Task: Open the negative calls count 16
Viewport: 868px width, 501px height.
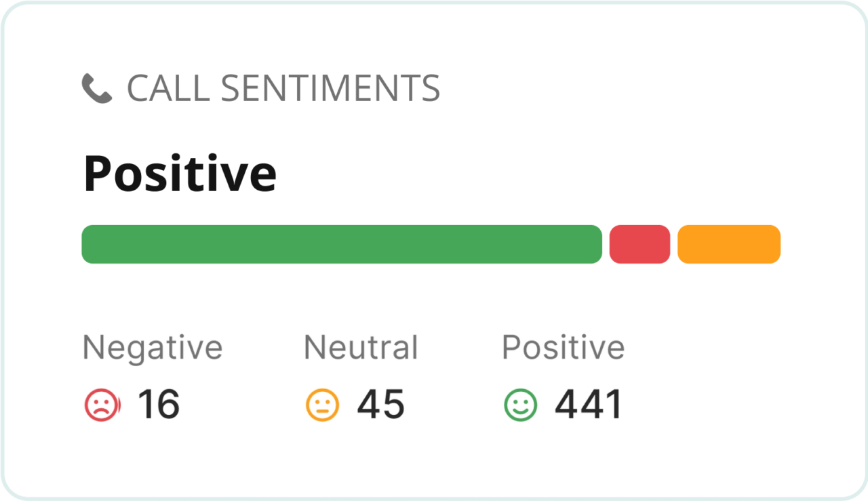Action: (159, 405)
